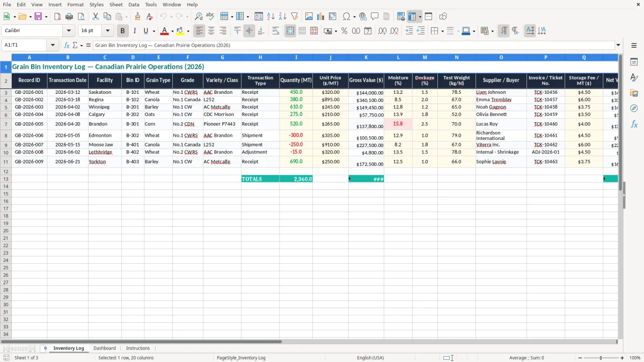Click the horizontal scrollbar

click(x=309, y=341)
